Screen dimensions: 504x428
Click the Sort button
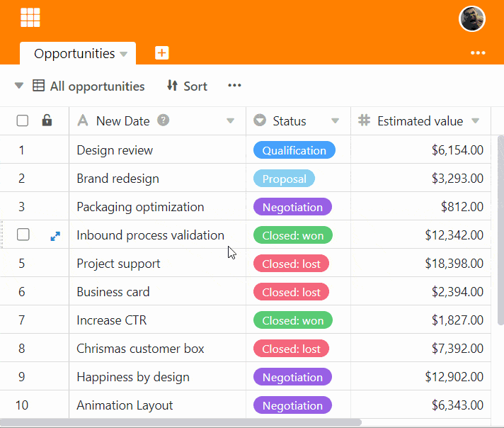pyautogui.click(x=187, y=86)
